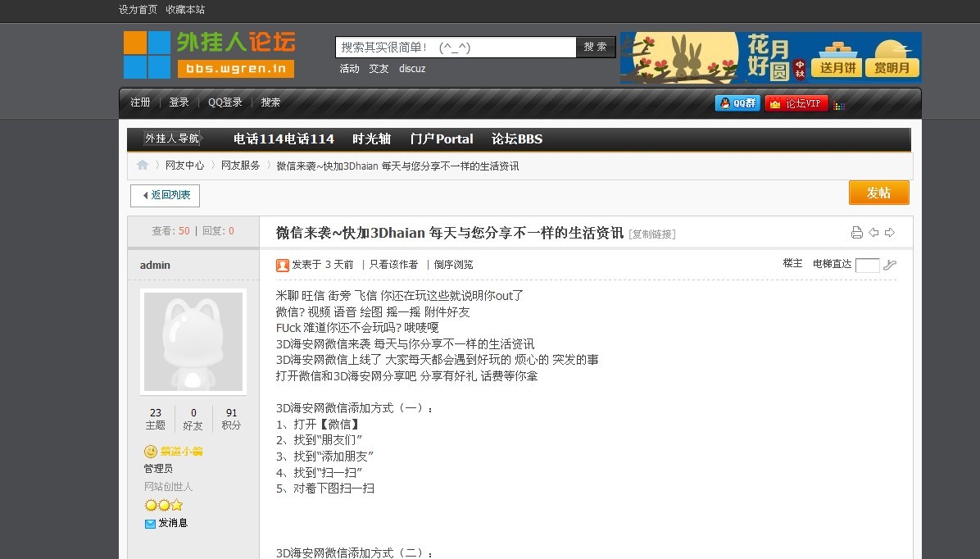This screenshot has height=559, width=980.
Task: Click the admin avatar image
Action: [193, 342]
